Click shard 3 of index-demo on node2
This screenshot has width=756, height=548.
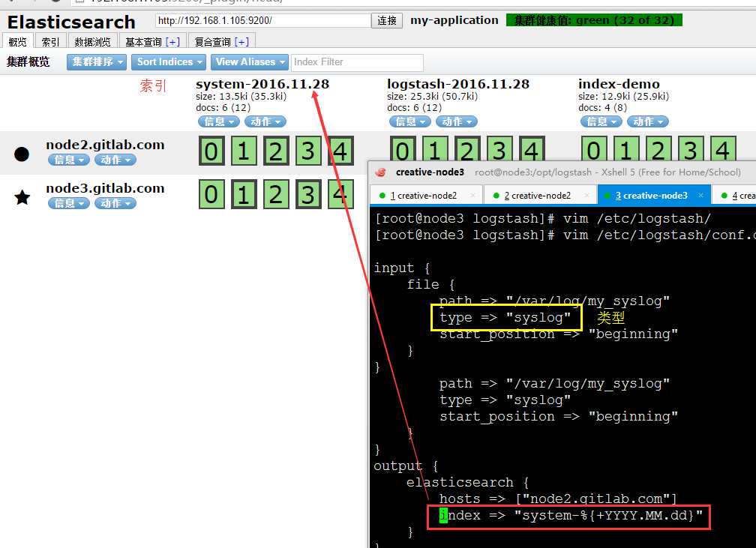691,149
